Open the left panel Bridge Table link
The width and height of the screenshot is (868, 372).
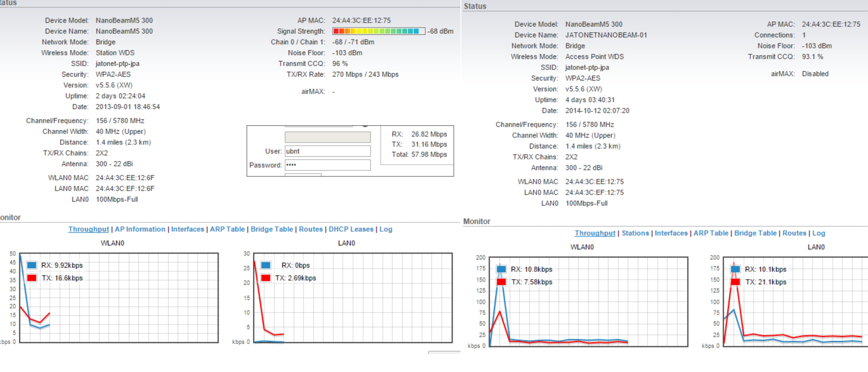(271, 229)
